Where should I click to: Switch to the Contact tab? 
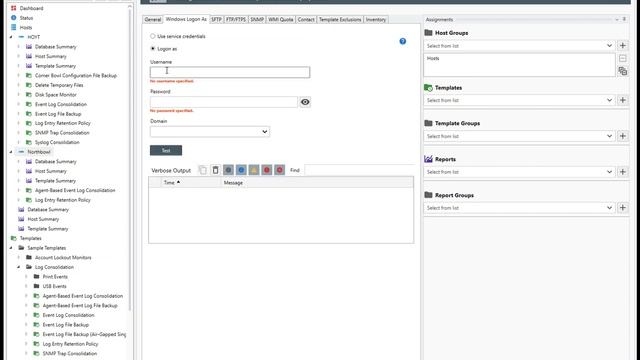pyautogui.click(x=306, y=20)
